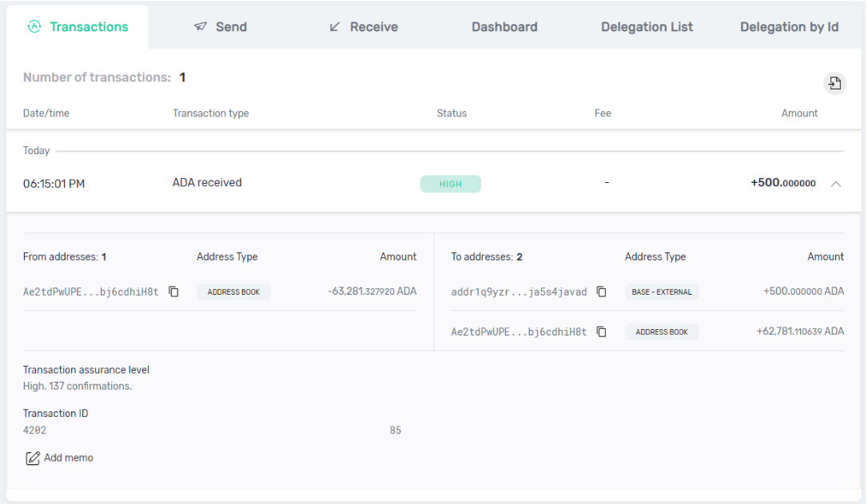Click the Send paper plane icon
This screenshot has width=868, height=504.
(201, 27)
